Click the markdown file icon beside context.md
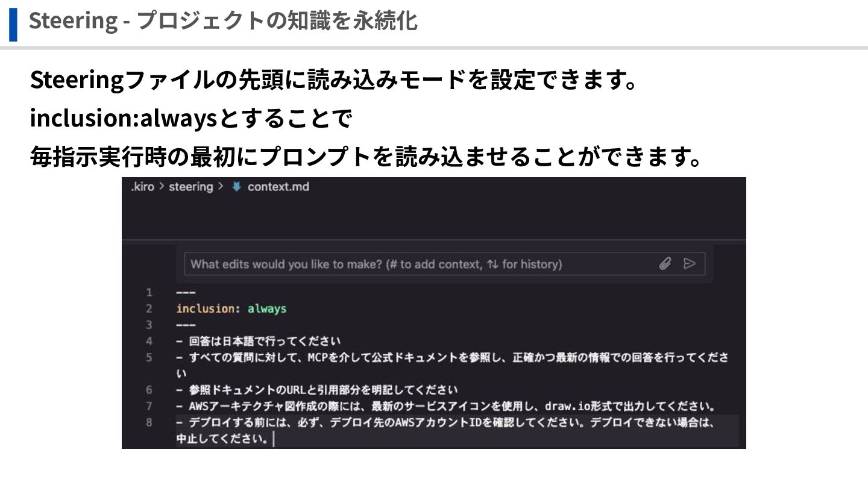Screen dimensions: 868x488 pyautogui.click(x=236, y=187)
